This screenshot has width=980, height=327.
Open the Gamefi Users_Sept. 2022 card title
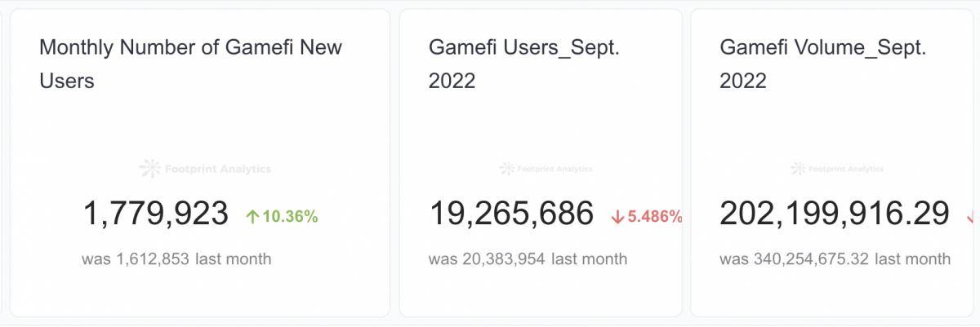[x=524, y=64]
